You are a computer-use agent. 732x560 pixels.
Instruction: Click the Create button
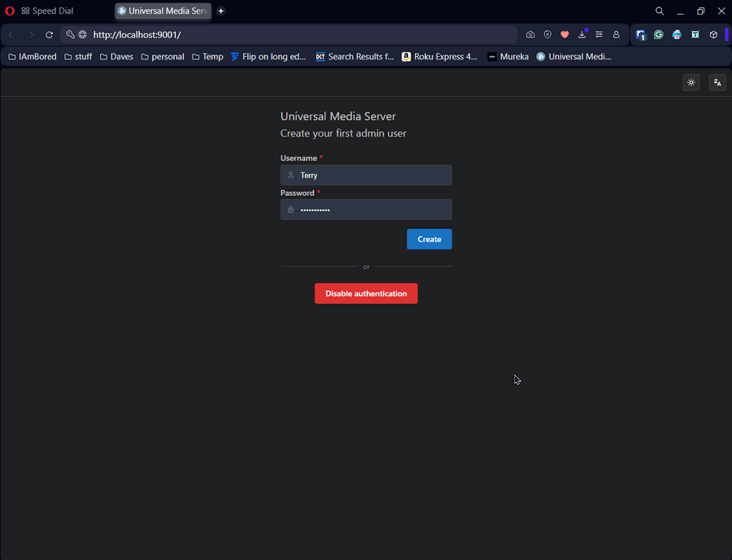(x=429, y=239)
